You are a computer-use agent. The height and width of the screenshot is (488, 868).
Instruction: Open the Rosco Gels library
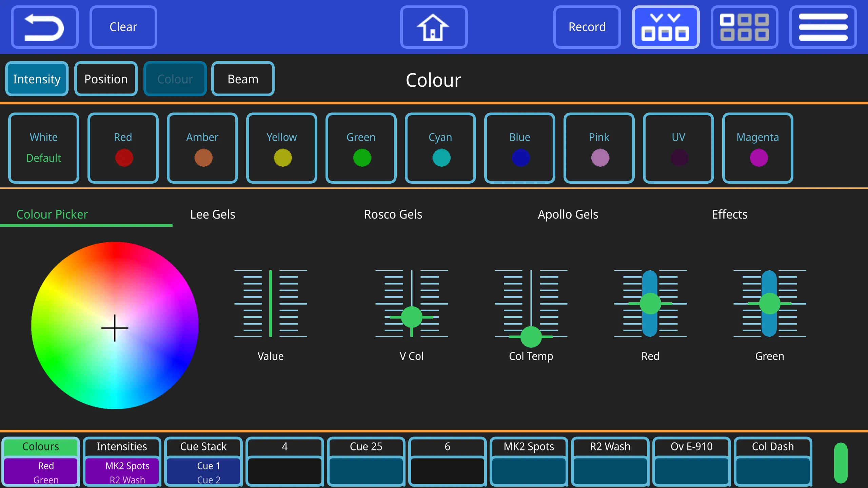coord(392,214)
